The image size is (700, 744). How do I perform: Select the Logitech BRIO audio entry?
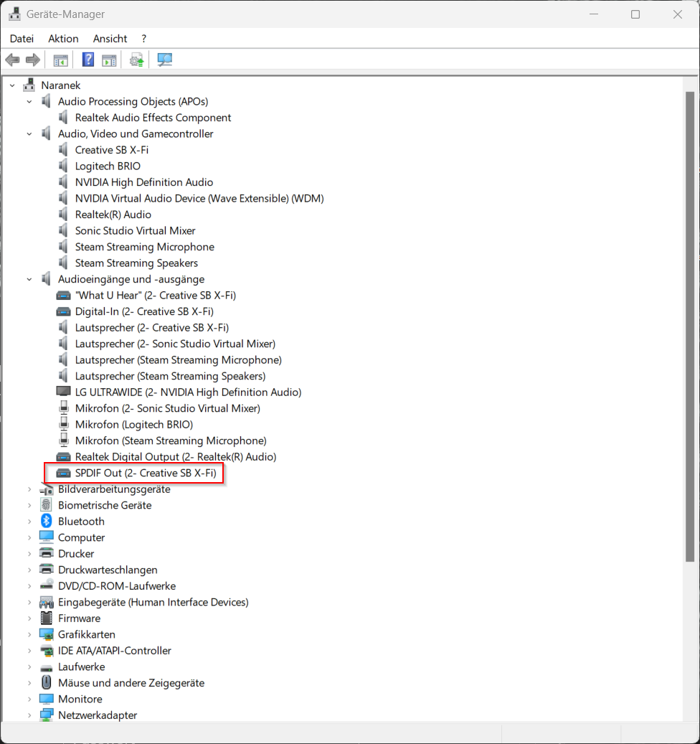(108, 166)
